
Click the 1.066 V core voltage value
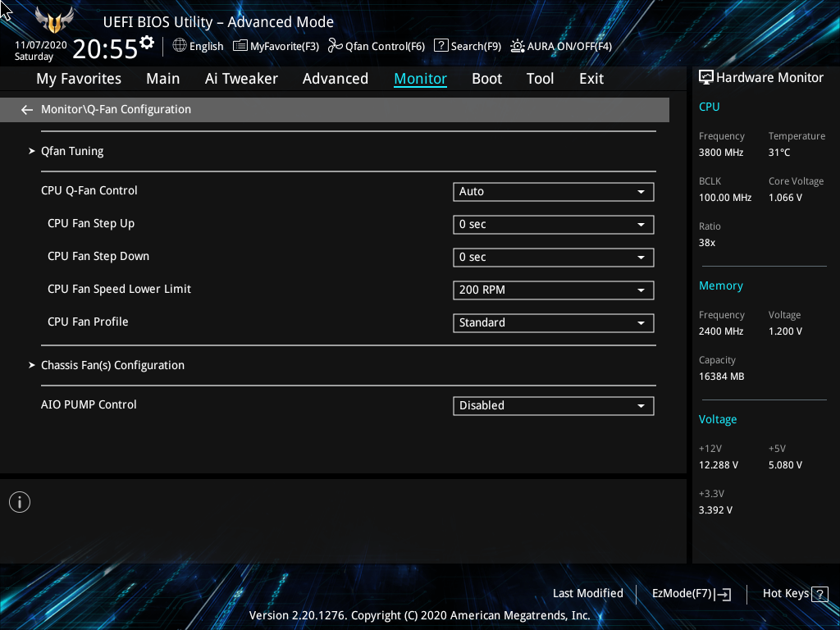coord(785,198)
